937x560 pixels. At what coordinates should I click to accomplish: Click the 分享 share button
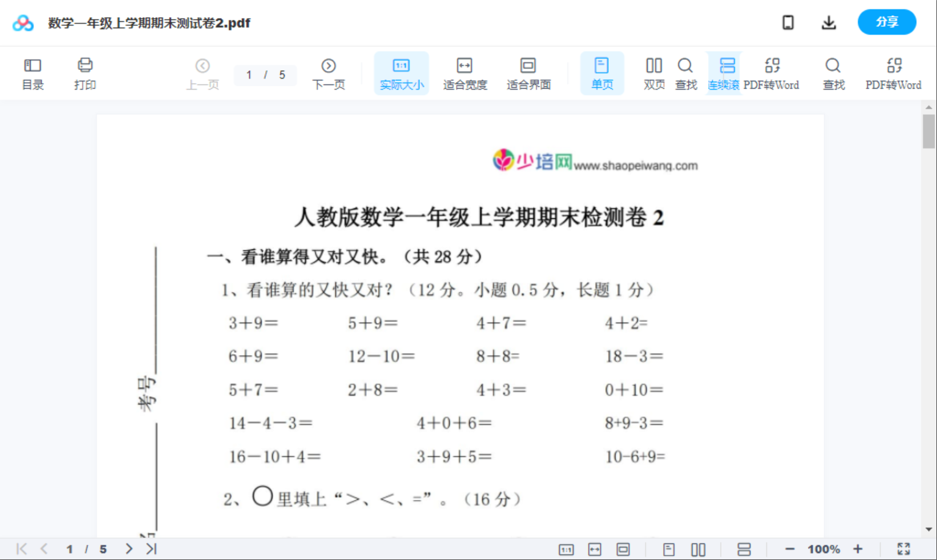tap(887, 22)
